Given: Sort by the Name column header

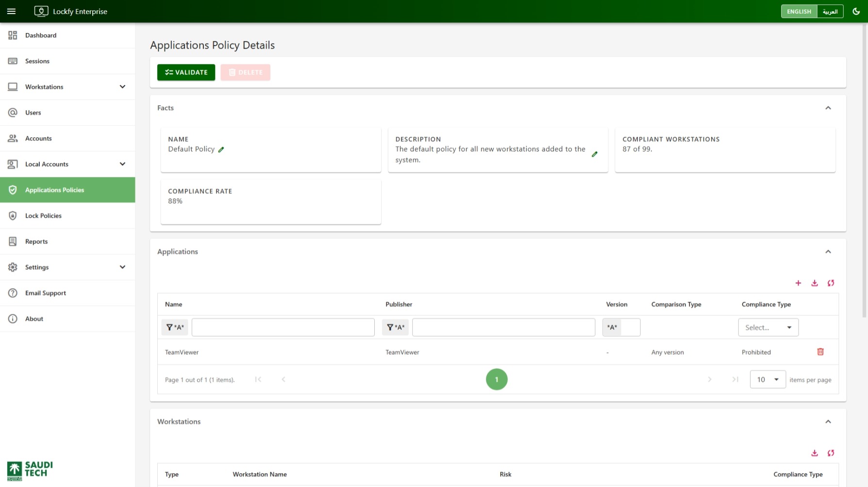Looking at the screenshot, I should click(173, 304).
